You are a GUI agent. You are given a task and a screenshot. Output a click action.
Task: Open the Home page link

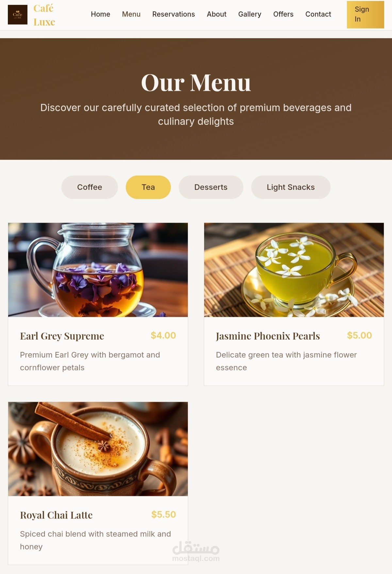coord(100,14)
